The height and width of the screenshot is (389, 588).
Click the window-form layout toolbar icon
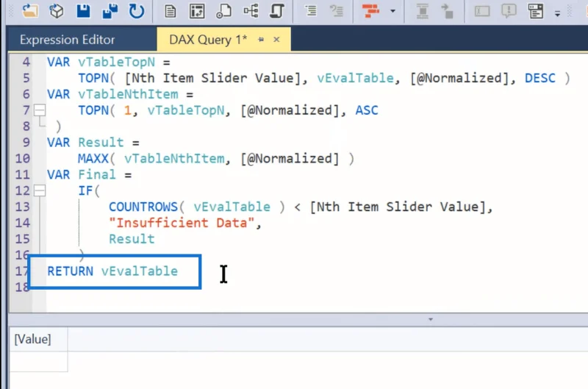[x=536, y=11]
